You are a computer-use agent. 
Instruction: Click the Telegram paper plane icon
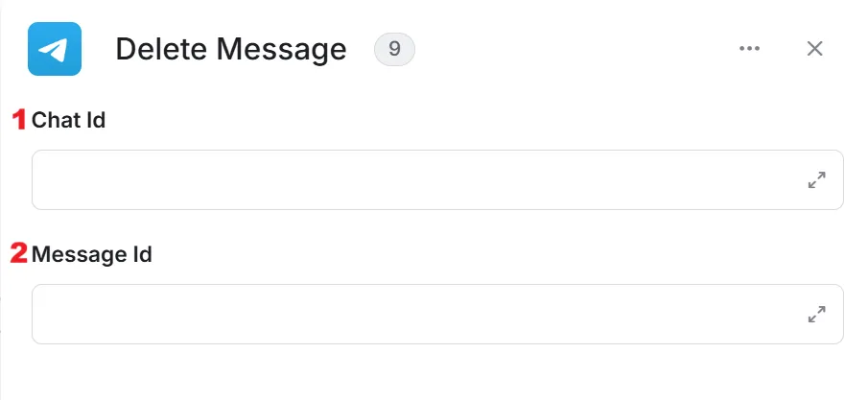(x=55, y=49)
